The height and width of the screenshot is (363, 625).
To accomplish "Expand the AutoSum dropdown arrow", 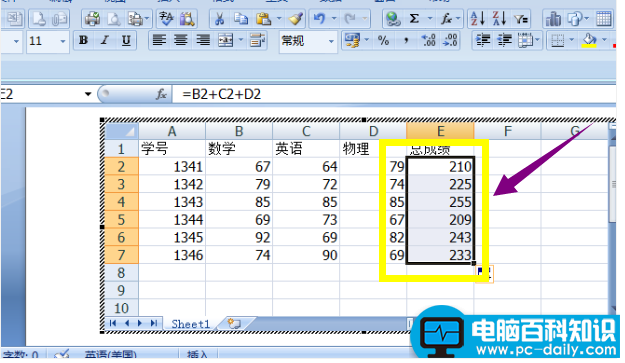I will tap(430, 18).
